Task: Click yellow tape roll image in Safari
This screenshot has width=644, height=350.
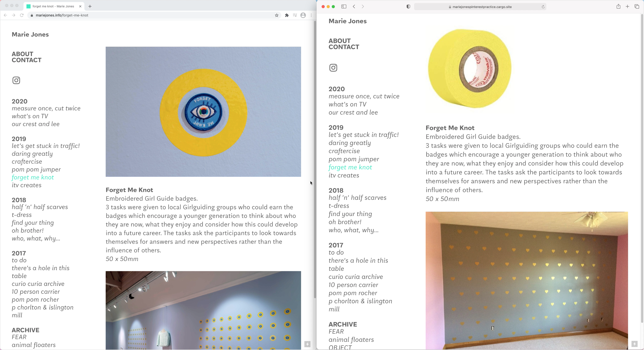Action: click(x=469, y=68)
